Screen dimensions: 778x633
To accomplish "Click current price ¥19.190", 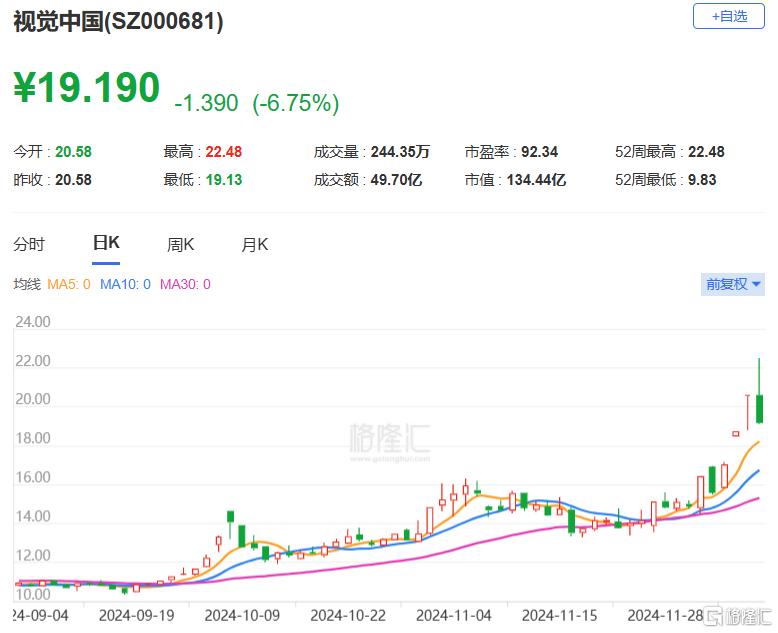I will pos(87,88).
